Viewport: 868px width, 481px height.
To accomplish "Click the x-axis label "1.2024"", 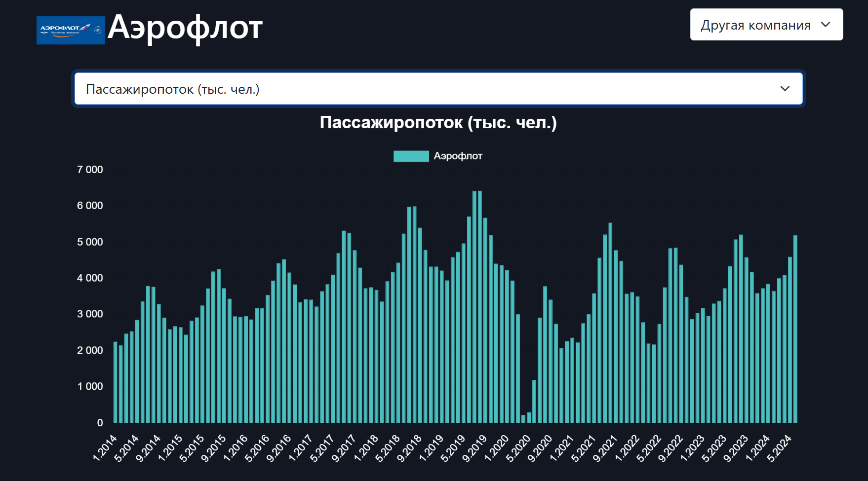I will [758, 448].
